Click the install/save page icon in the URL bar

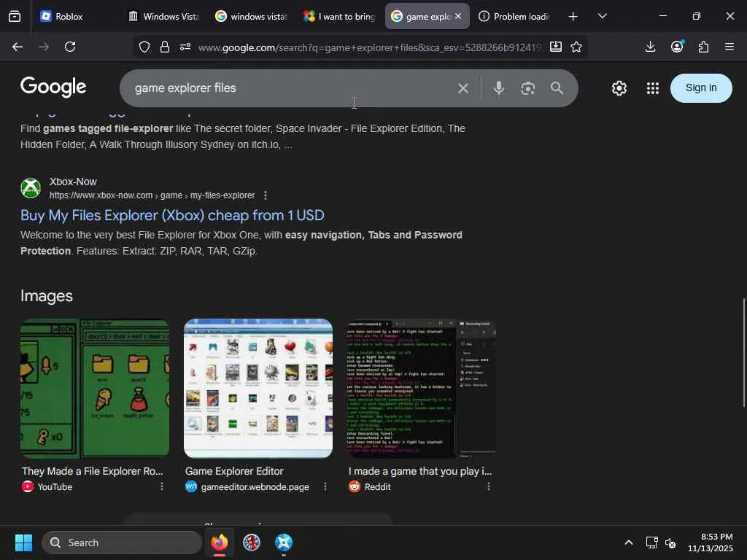coord(555,47)
